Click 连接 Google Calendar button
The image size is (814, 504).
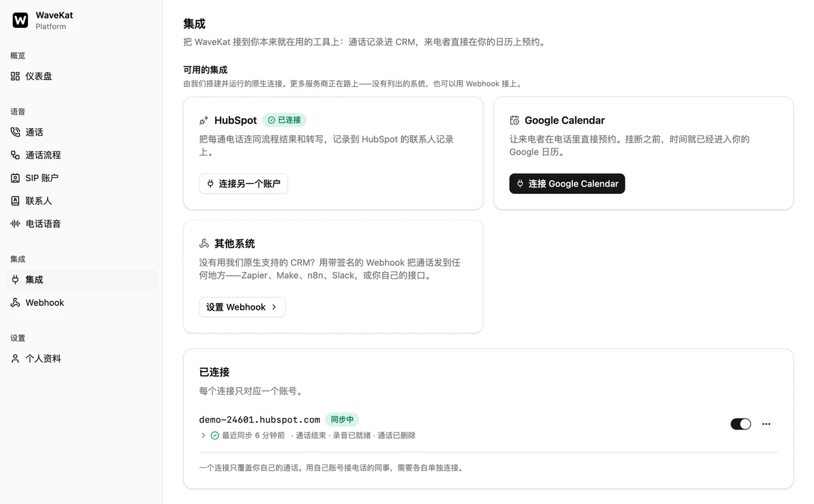click(x=567, y=184)
